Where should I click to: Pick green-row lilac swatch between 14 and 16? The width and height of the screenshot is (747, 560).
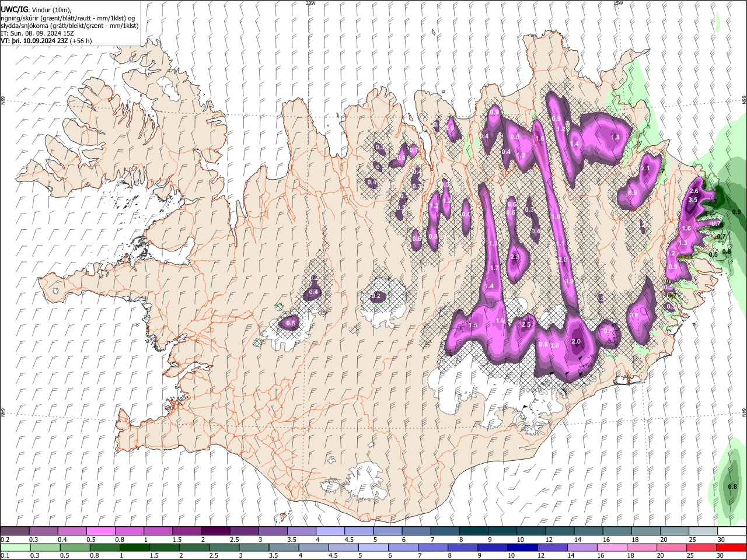coord(581,548)
